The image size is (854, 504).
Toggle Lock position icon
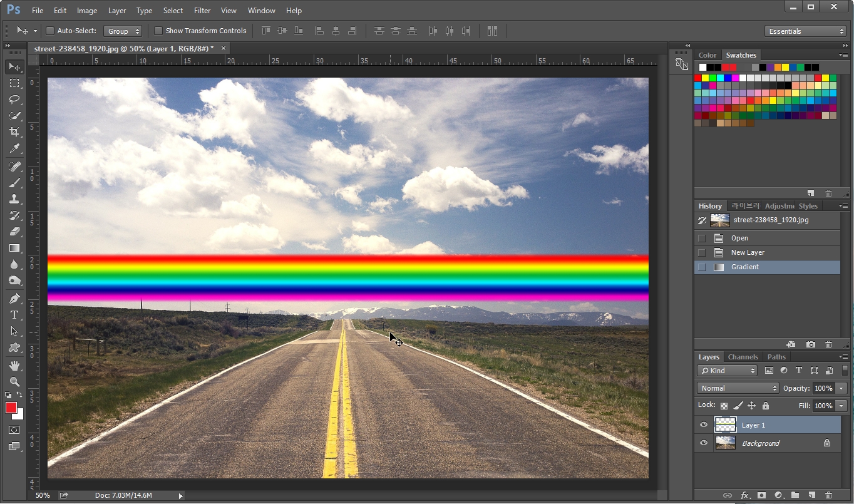pos(752,406)
